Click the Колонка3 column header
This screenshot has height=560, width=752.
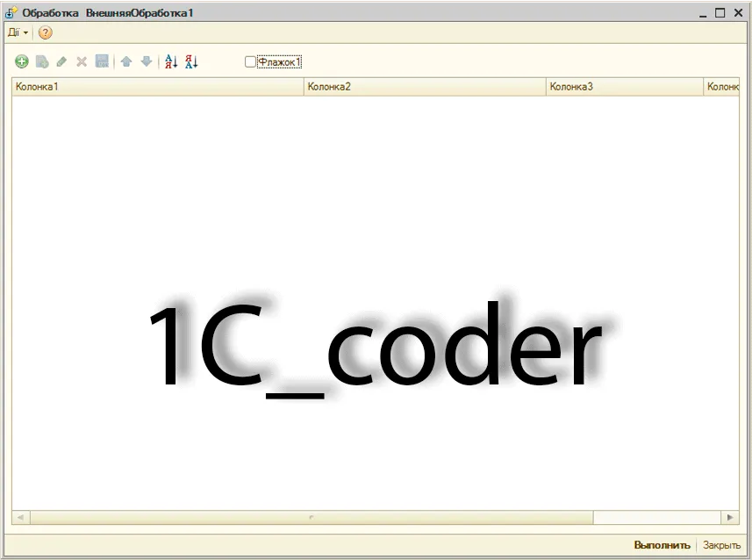[625, 87]
